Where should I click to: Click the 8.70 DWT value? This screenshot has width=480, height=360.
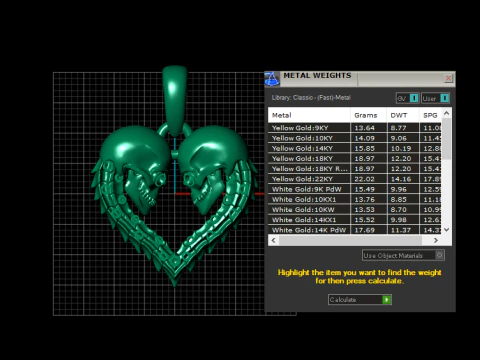pos(398,210)
